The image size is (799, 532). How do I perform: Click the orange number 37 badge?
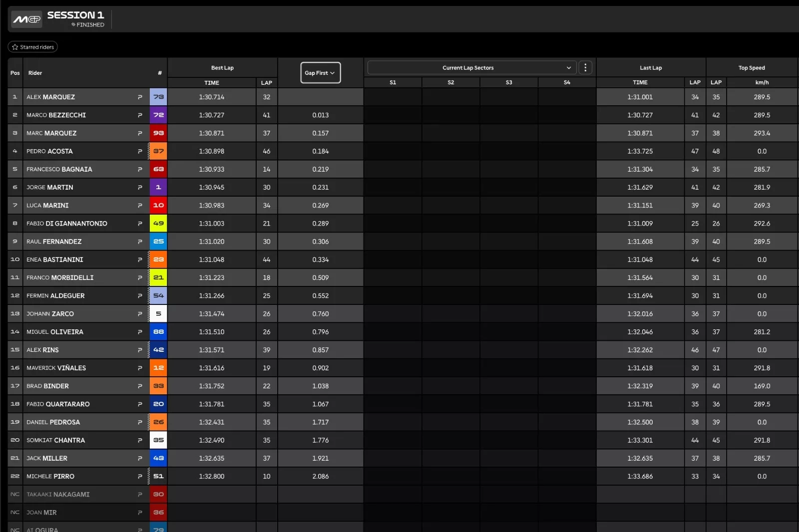(x=158, y=151)
